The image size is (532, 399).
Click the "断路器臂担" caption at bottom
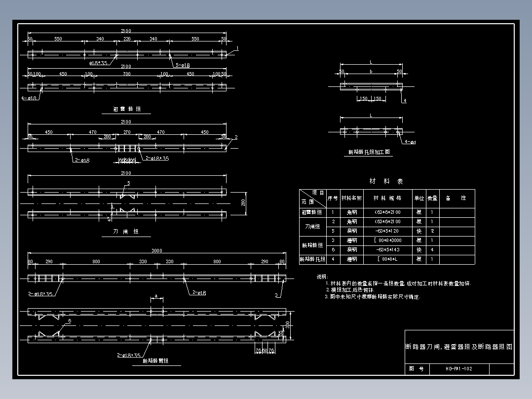155,361
